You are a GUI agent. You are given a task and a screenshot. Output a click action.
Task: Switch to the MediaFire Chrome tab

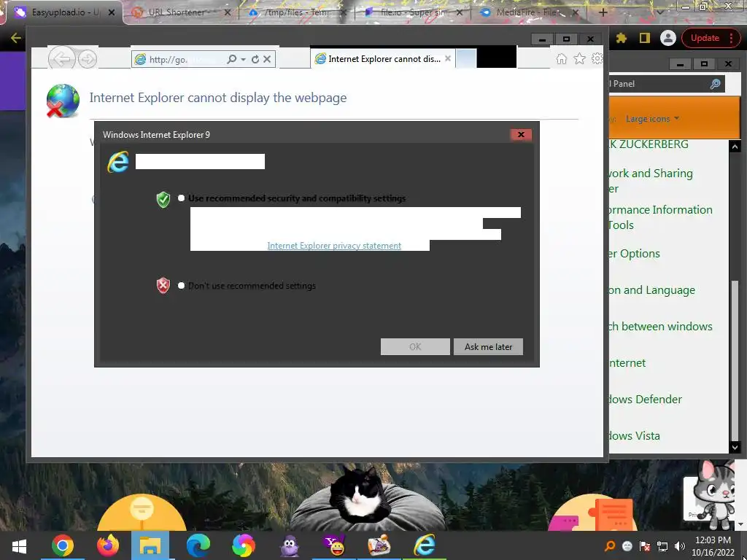click(529, 12)
